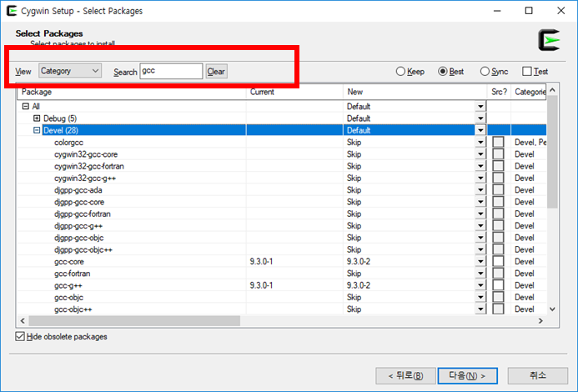
Task: Select the gcc-objc++ package name
Action: click(x=73, y=309)
